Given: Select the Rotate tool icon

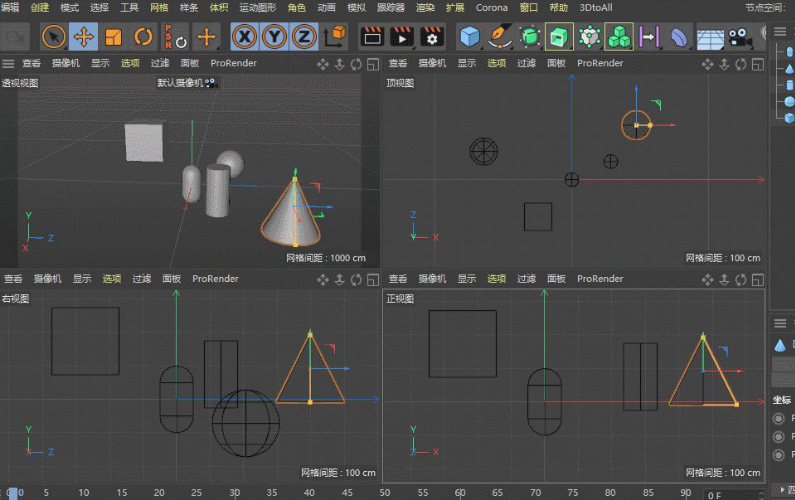Looking at the screenshot, I should [143, 38].
